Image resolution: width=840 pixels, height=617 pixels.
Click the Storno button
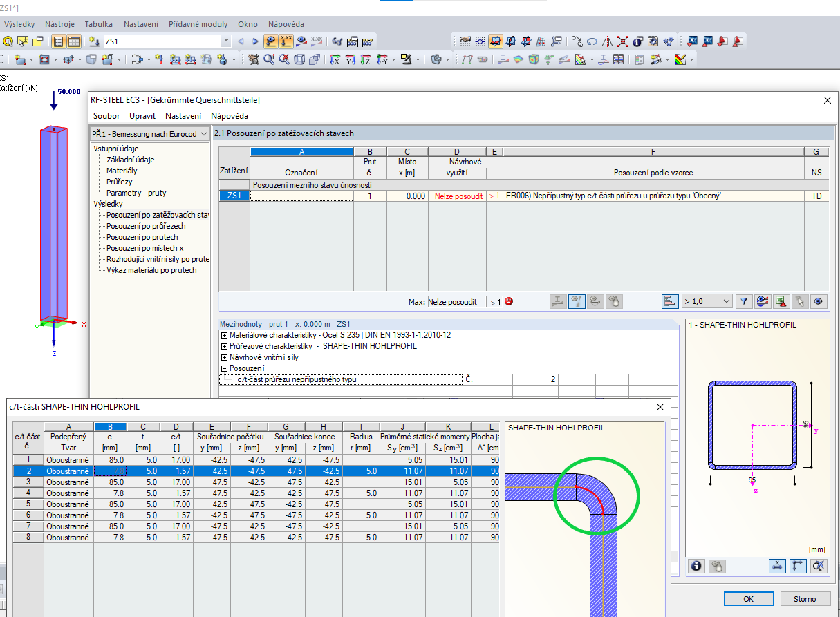point(805,599)
